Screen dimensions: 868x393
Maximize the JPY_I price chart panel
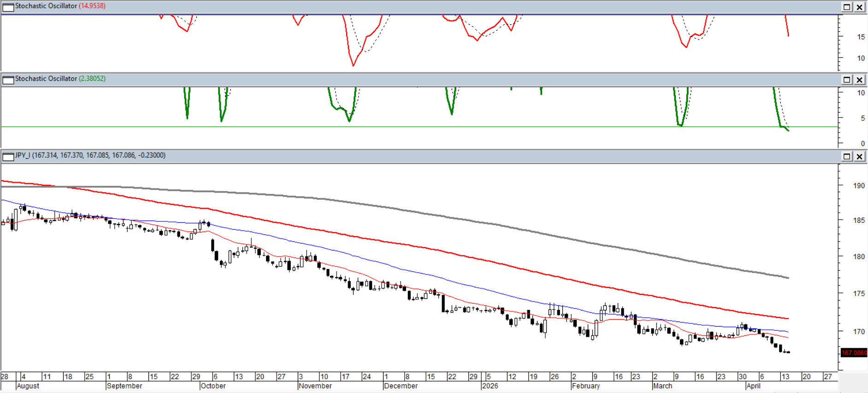[847, 157]
